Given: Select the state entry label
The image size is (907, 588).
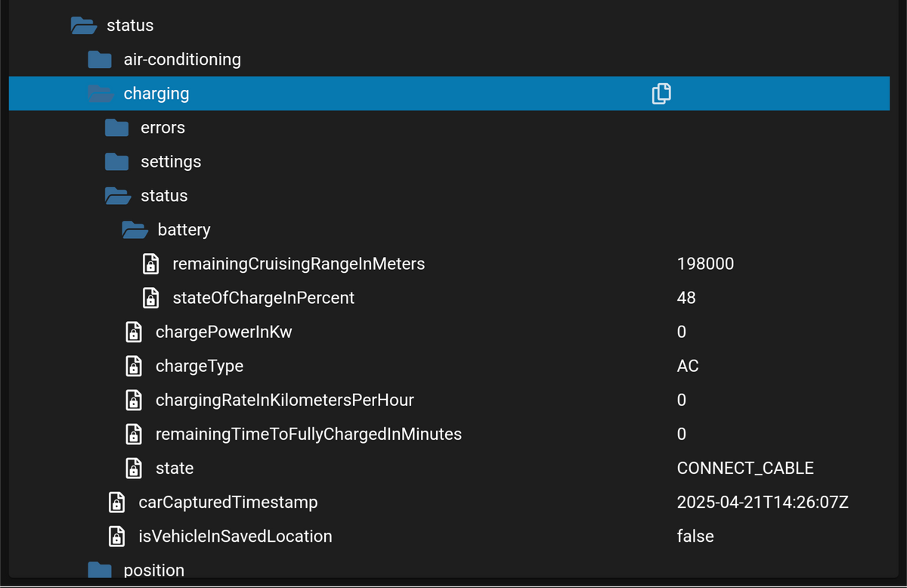Looking at the screenshot, I should [175, 468].
